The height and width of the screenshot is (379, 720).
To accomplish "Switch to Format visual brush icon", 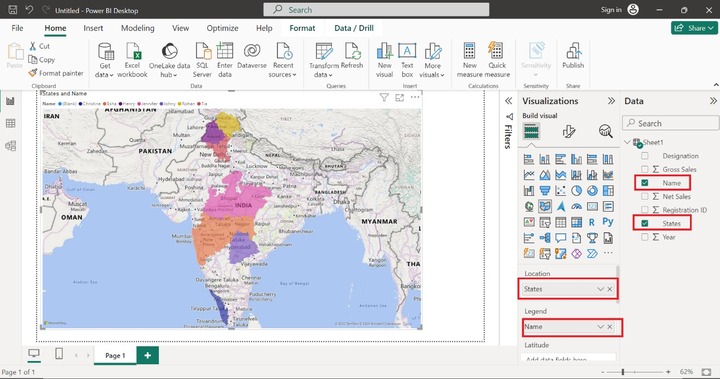I will point(569,131).
